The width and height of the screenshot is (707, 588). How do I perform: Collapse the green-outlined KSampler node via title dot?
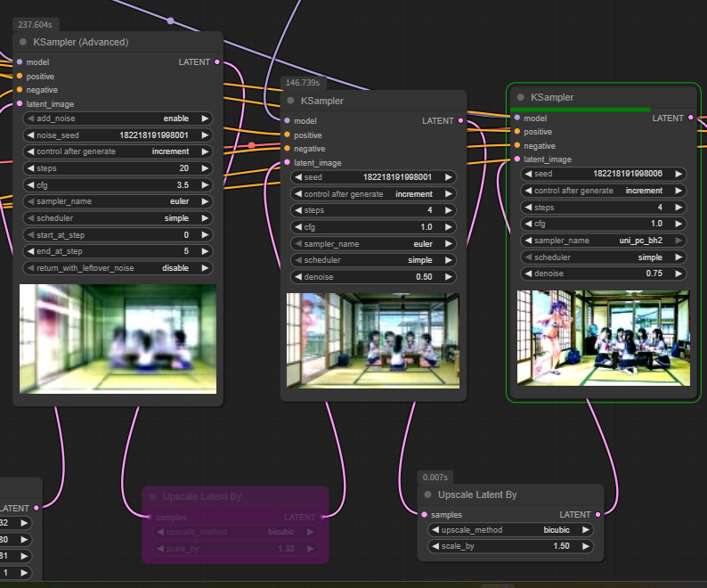click(520, 97)
